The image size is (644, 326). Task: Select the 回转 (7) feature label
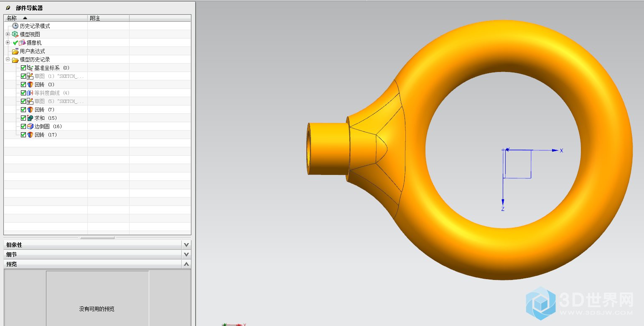(x=44, y=110)
